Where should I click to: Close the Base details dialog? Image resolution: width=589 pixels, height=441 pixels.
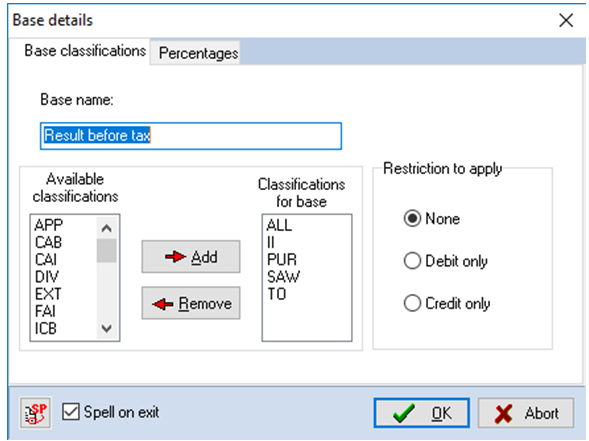click(566, 20)
